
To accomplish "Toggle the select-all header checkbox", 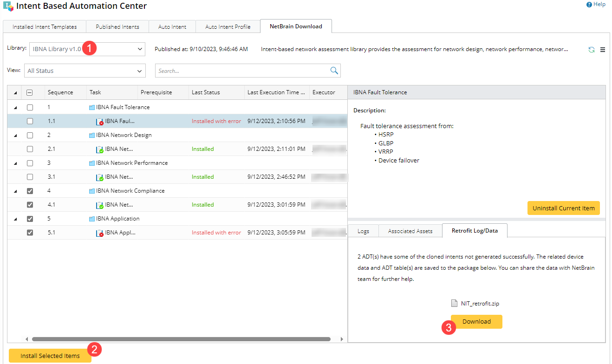I will [x=30, y=92].
